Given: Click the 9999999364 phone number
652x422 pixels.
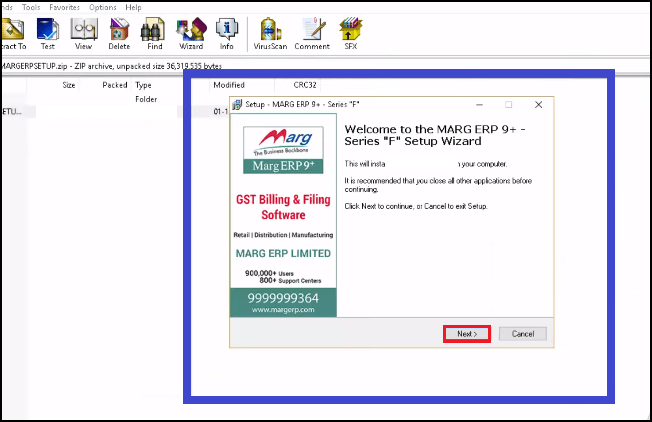Looking at the screenshot, I should (283, 298).
